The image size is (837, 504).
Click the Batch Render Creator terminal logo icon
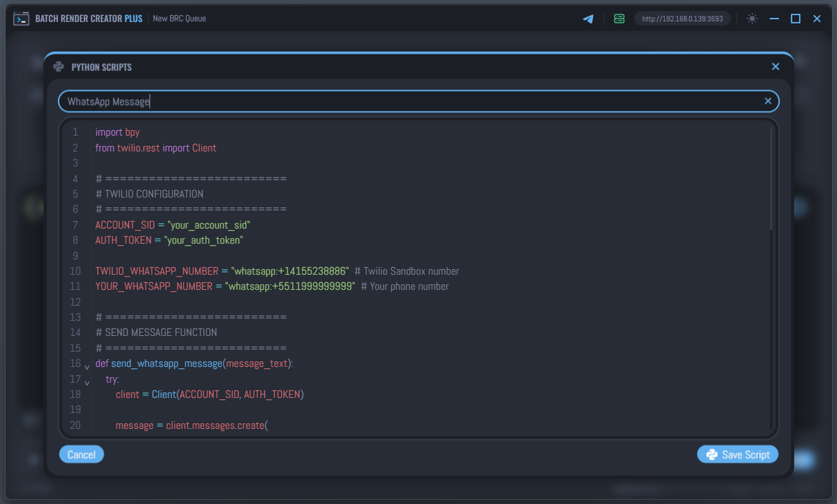coord(21,19)
